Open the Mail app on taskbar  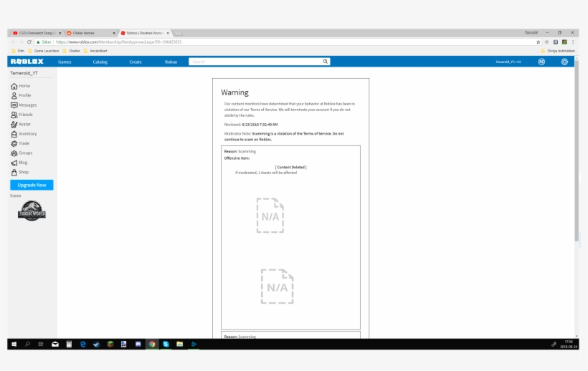click(x=55, y=344)
